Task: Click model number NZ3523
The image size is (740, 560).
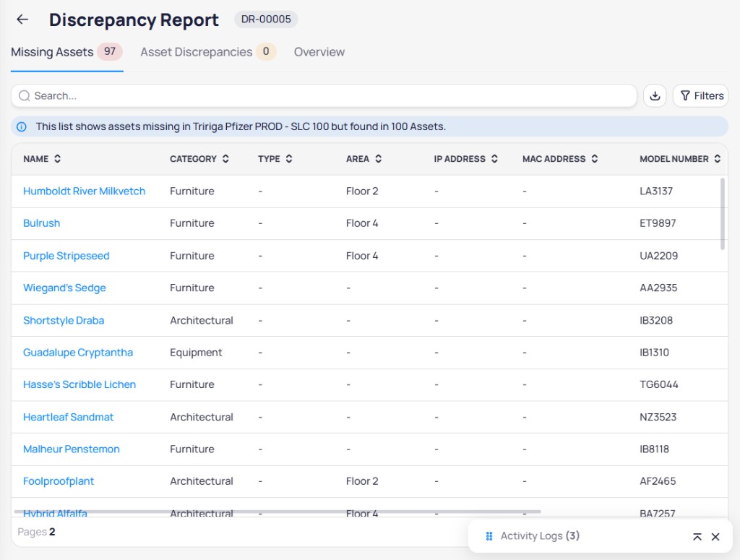Action: 658,417
